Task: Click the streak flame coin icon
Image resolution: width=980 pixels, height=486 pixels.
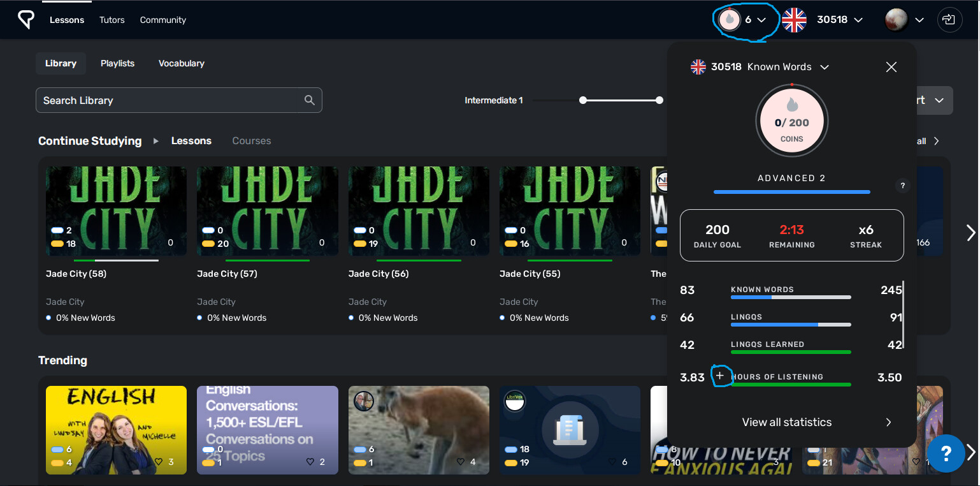Action: 730,20
